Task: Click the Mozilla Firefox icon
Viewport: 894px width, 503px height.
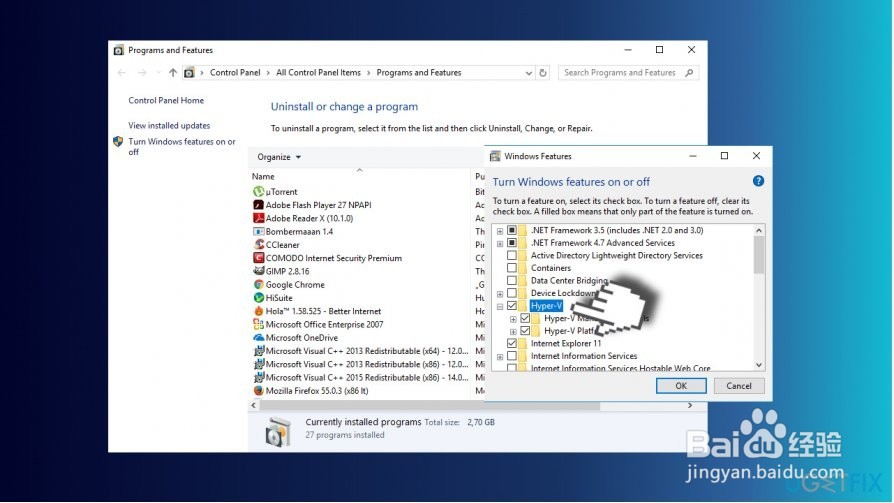Action: click(x=258, y=391)
